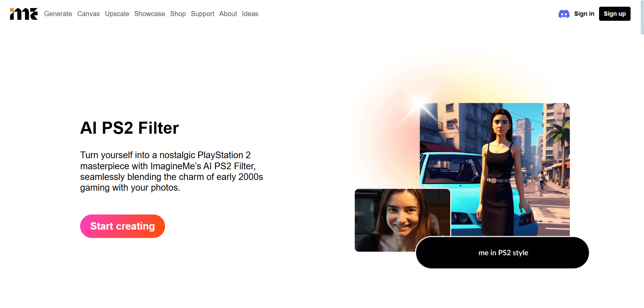Open the Ideas page
The image size is (644, 308).
pyautogui.click(x=250, y=14)
